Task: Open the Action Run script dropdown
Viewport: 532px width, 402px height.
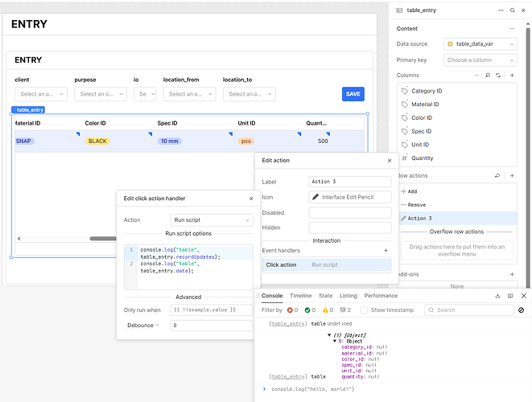Action: click(212, 219)
